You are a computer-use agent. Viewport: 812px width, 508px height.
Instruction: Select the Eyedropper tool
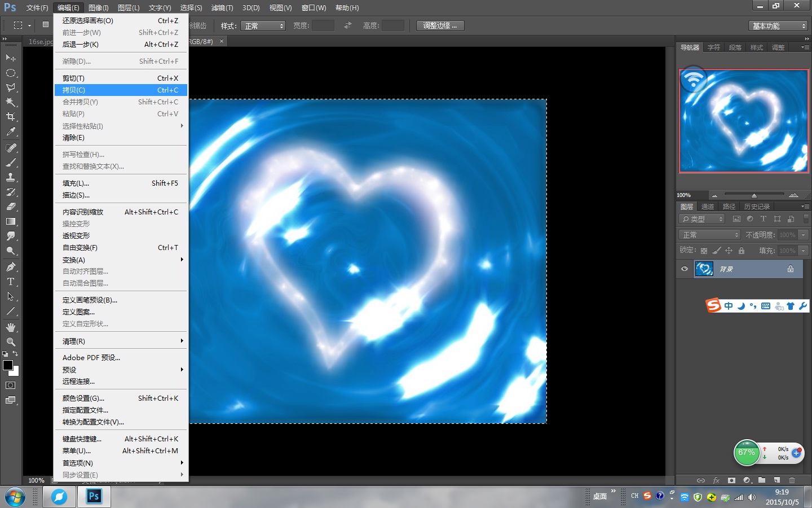tap(11, 132)
